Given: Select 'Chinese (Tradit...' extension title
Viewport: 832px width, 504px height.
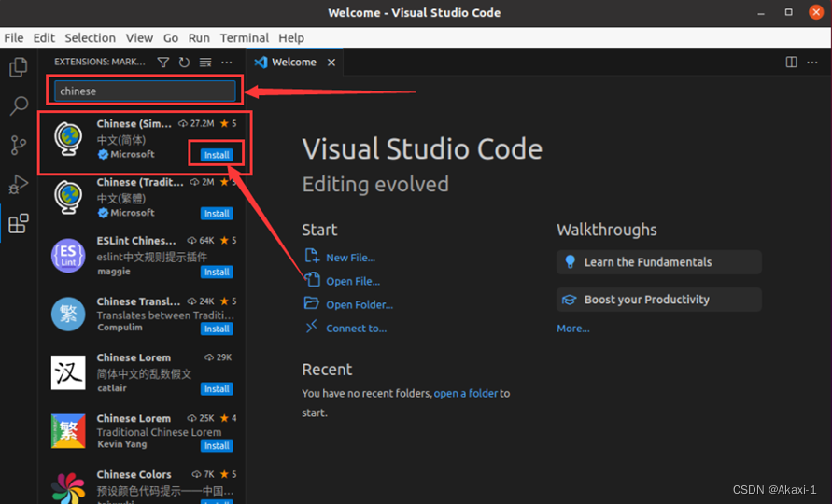Looking at the screenshot, I should 139,182.
